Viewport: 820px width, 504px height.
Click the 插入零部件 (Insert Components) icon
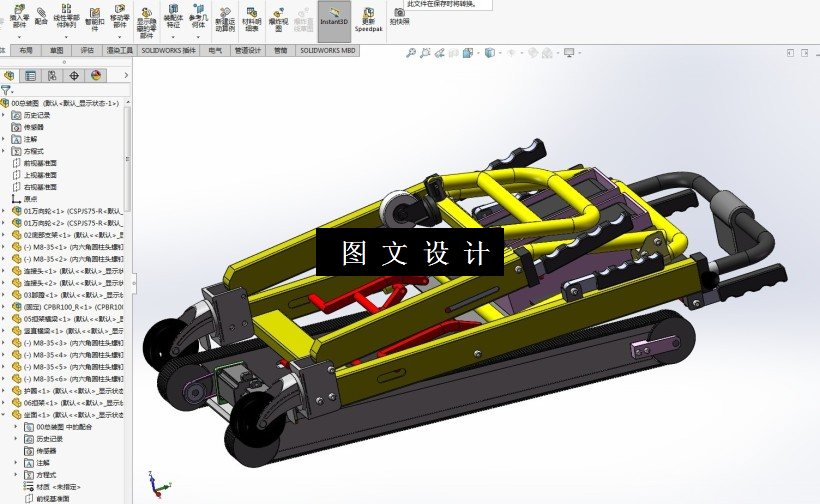(19, 9)
